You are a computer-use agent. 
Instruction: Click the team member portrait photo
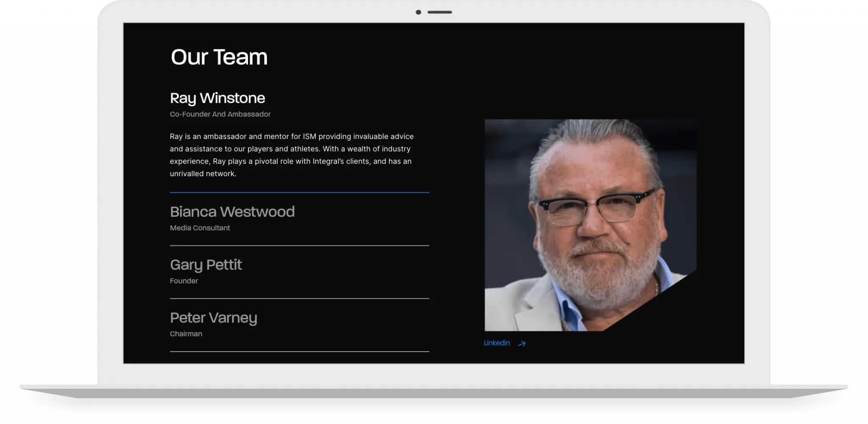tap(590, 225)
